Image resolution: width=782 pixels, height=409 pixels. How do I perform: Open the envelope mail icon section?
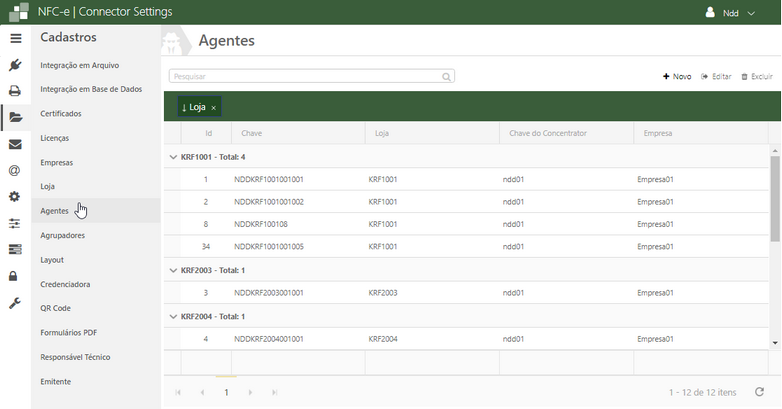pos(15,144)
